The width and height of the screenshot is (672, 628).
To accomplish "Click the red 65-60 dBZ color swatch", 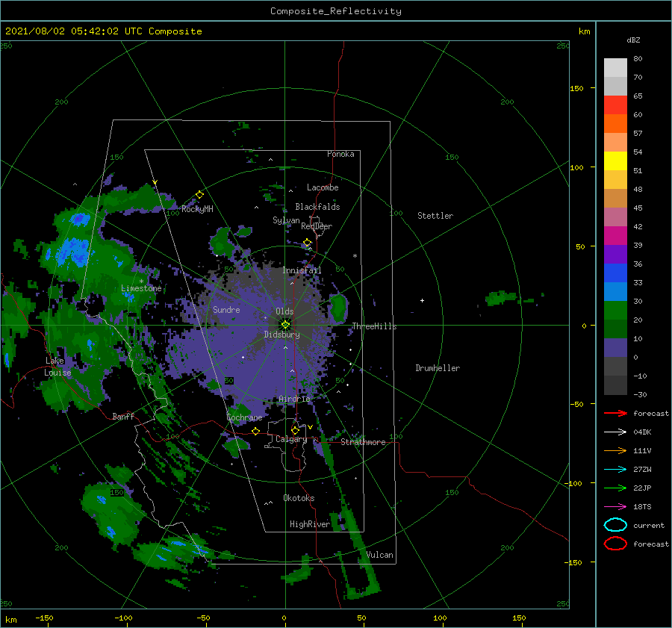I will (x=615, y=105).
